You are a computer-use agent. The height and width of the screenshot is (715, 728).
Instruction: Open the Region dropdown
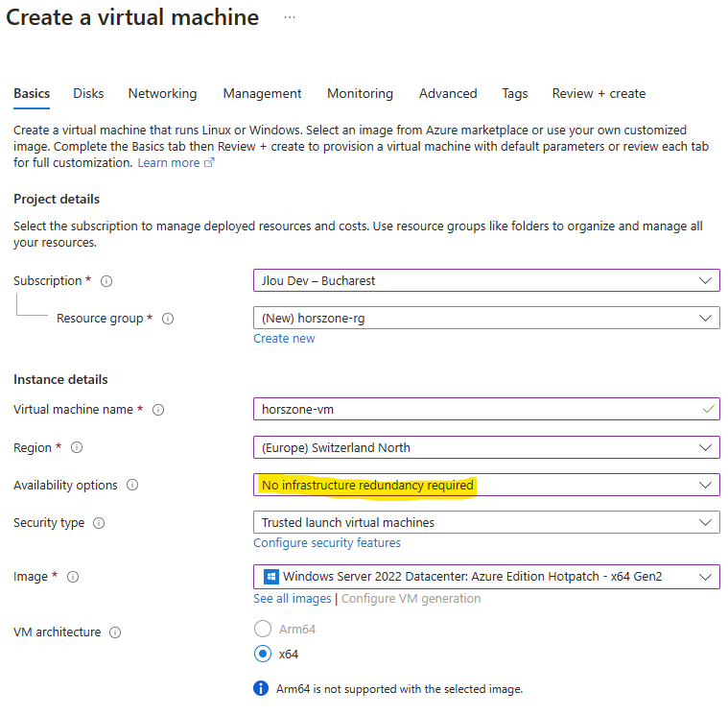486,447
